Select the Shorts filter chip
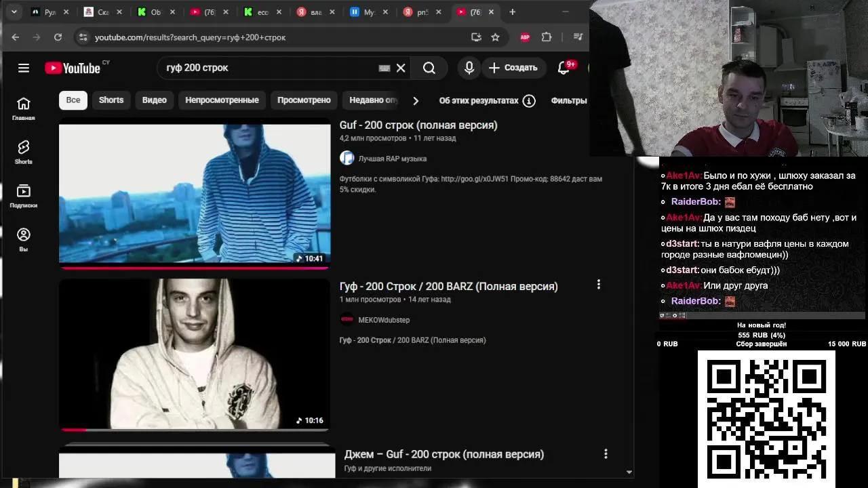Screen dimensions: 868x488 pyautogui.click(x=111, y=100)
